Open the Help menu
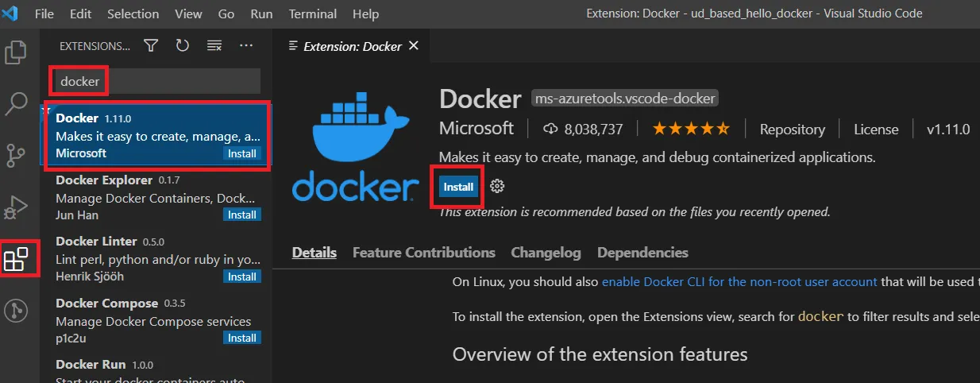The width and height of the screenshot is (980, 383). (x=365, y=14)
